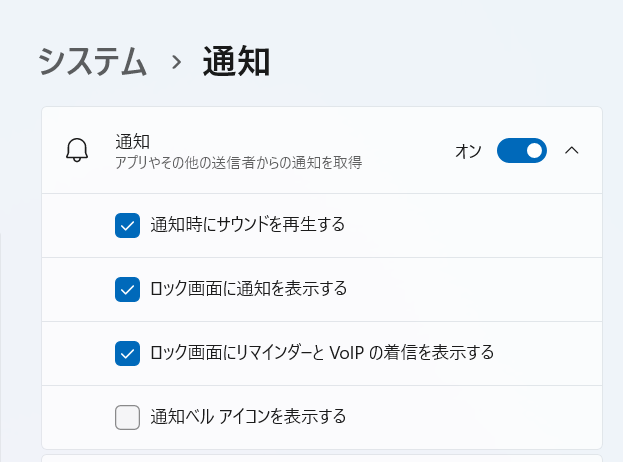Click the オン status label
The image size is (623, 462).
pyautogui.click(x=468, y=151)
